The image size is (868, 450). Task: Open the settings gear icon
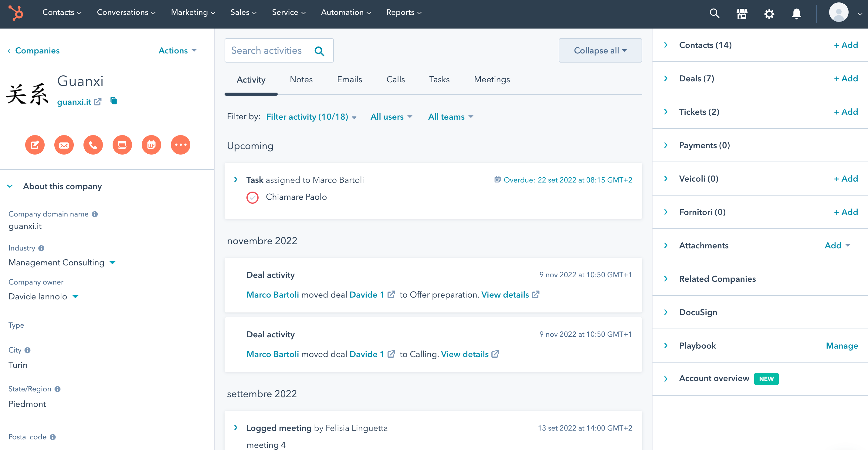(x=769, y=13)
